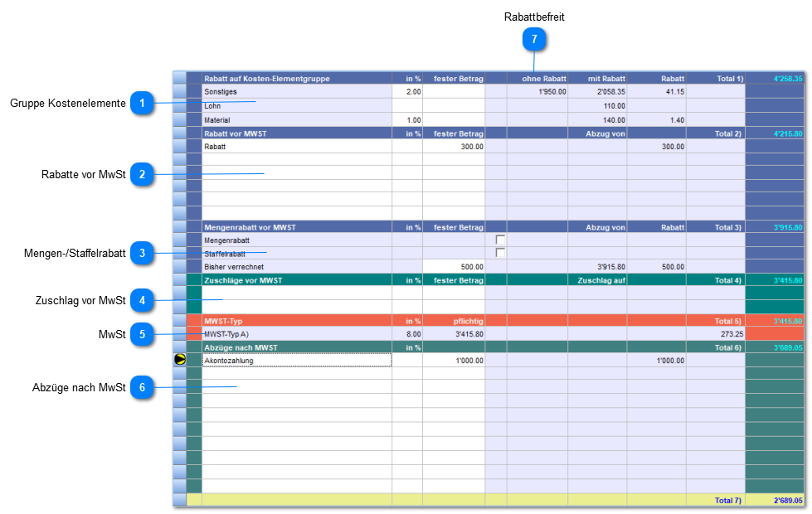Click the ohne Rabatt column header
This screenshot has height=514, width=812.
(x=544, y=79)
